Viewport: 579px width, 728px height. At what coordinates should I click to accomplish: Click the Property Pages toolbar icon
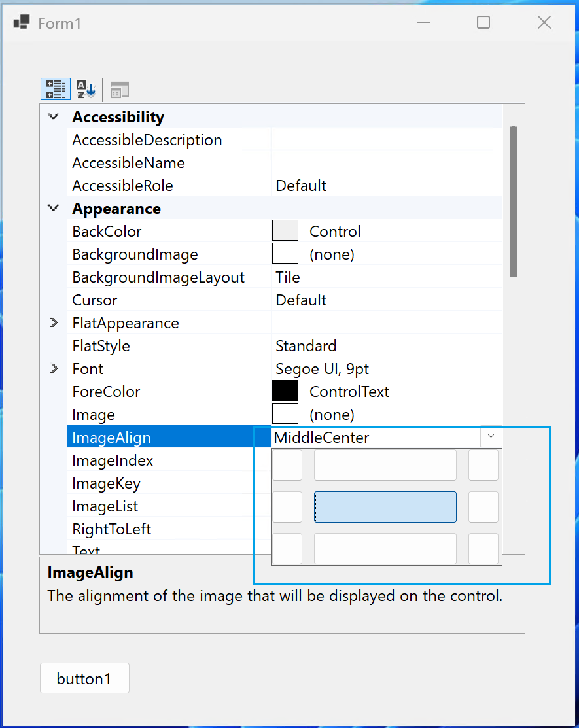point(118,89)
